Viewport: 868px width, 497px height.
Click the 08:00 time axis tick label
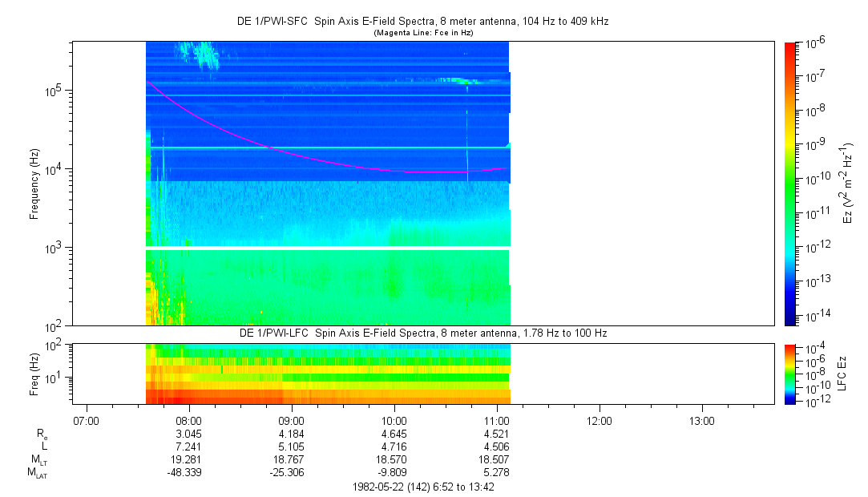(x=188, y=420)
